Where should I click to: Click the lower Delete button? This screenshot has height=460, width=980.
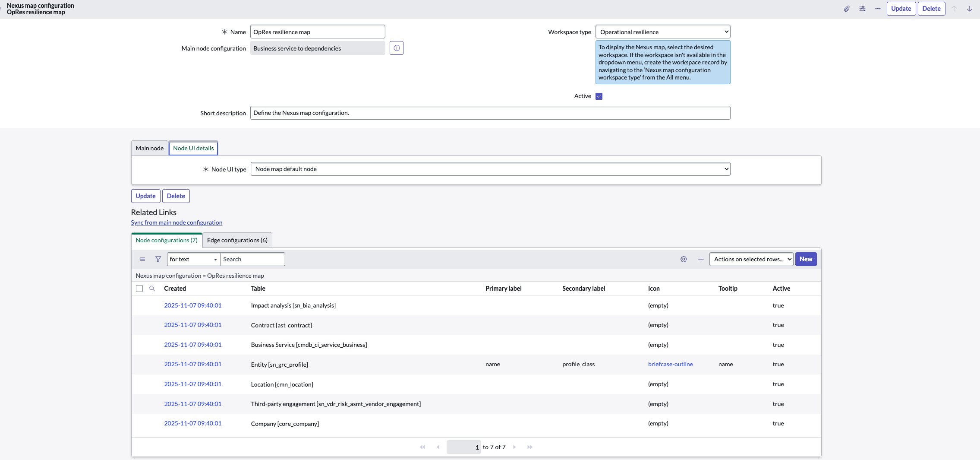176,196
